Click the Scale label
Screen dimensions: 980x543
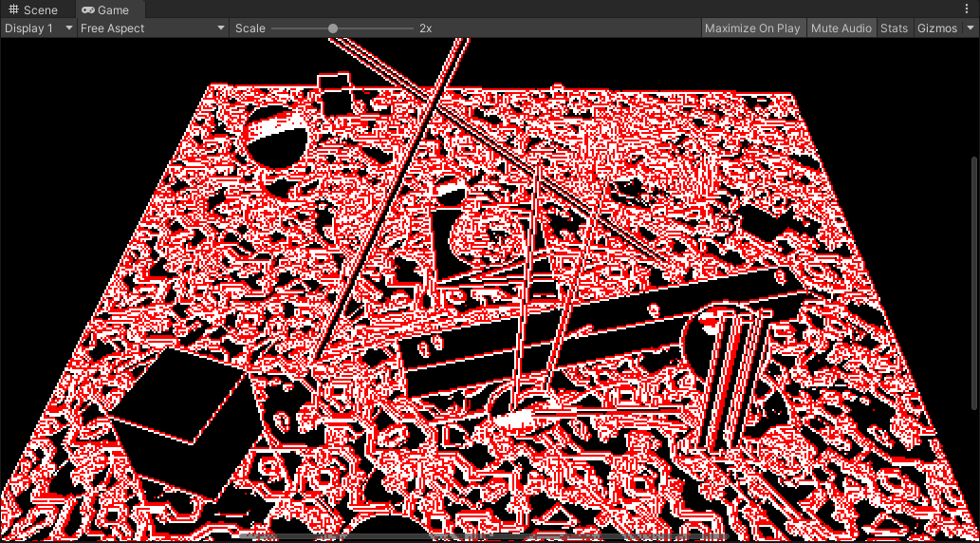250,28
